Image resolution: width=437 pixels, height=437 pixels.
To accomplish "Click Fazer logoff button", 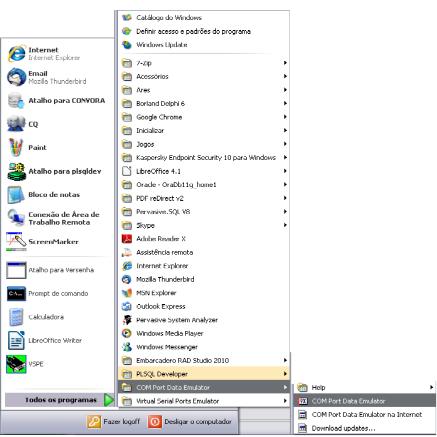I will pyautogui.click(x=114, y=422).
